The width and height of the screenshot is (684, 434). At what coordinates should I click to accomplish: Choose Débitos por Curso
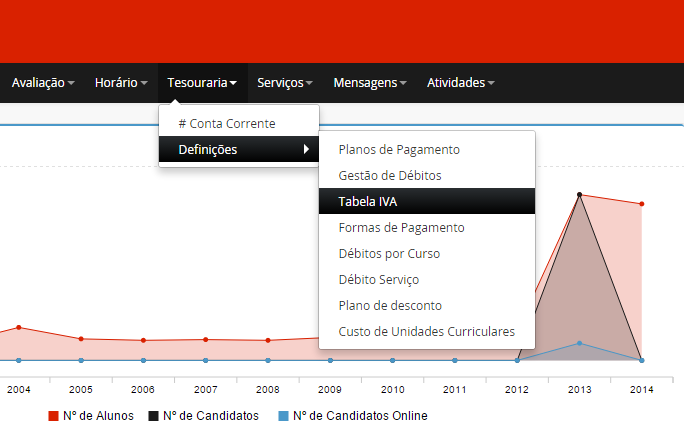coord(389,254)
